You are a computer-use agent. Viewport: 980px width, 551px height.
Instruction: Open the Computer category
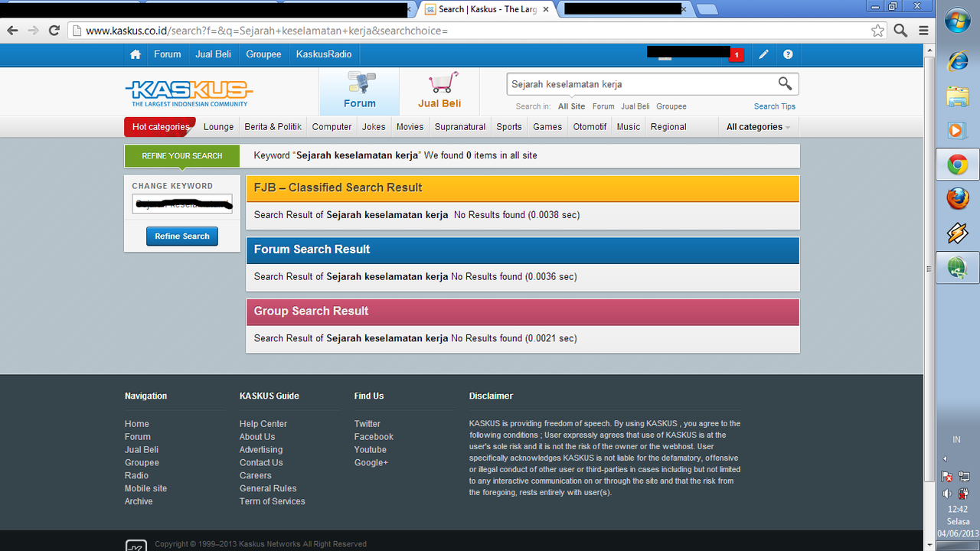pyautogui.click(x=332, y=127)
